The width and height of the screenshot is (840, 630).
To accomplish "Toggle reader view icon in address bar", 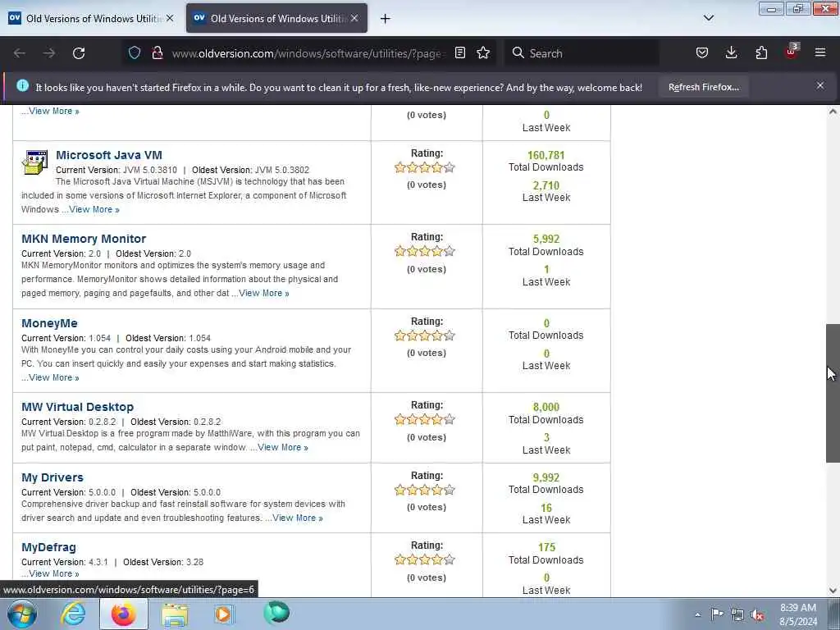I will (459, 52).
